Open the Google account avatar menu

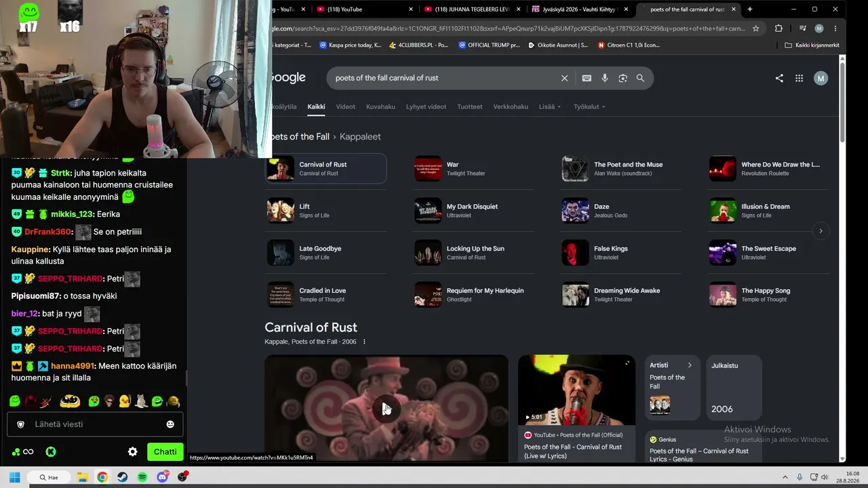[x=821, y=78]
